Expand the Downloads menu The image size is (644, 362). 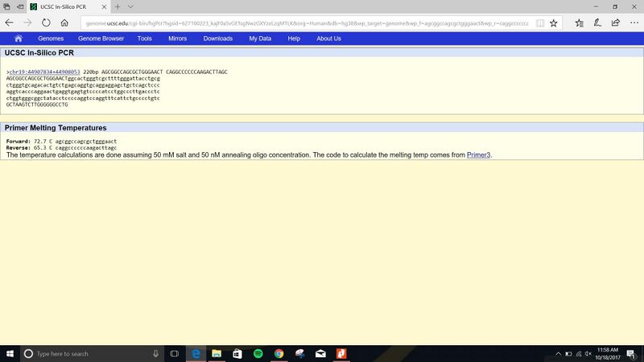tap(217, 39)
